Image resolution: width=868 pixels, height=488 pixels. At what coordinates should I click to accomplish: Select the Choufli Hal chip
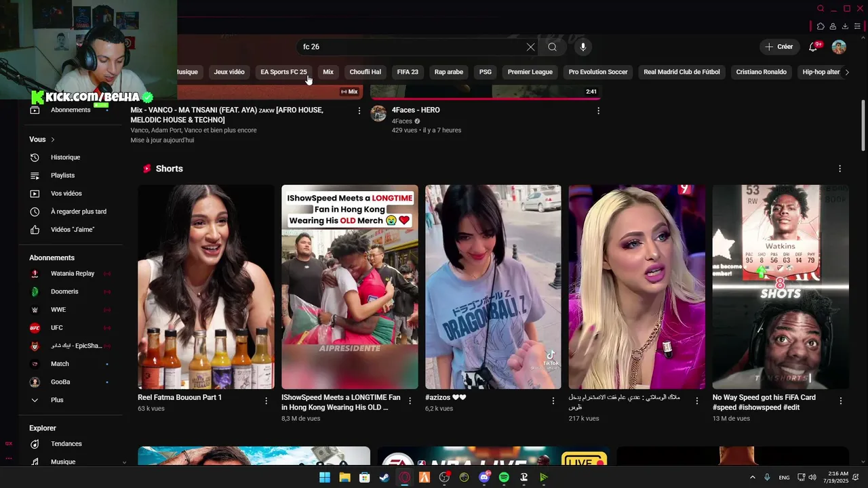[x=365, y=72]
